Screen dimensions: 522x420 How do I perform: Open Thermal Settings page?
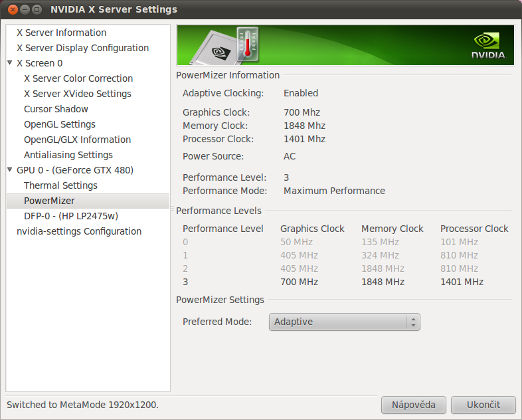[x=60, y=185]
